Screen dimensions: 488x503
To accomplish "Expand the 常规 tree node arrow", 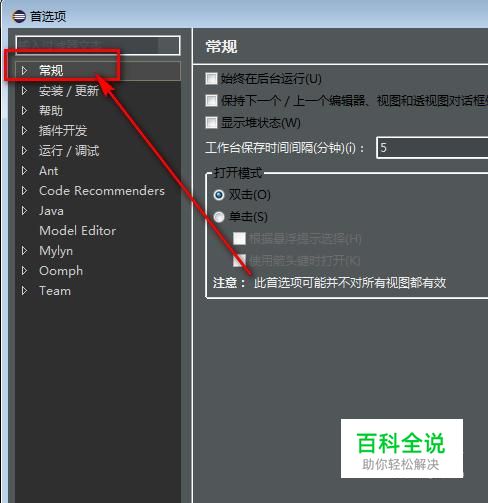I will coord(24,70).
